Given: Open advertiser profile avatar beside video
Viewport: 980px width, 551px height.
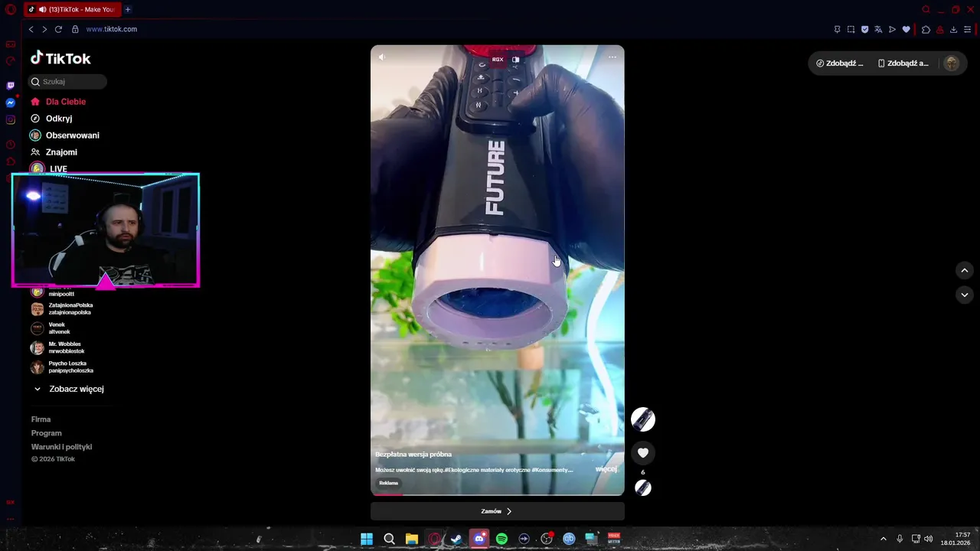Looking at the screenshot, I should click(643, 419).
